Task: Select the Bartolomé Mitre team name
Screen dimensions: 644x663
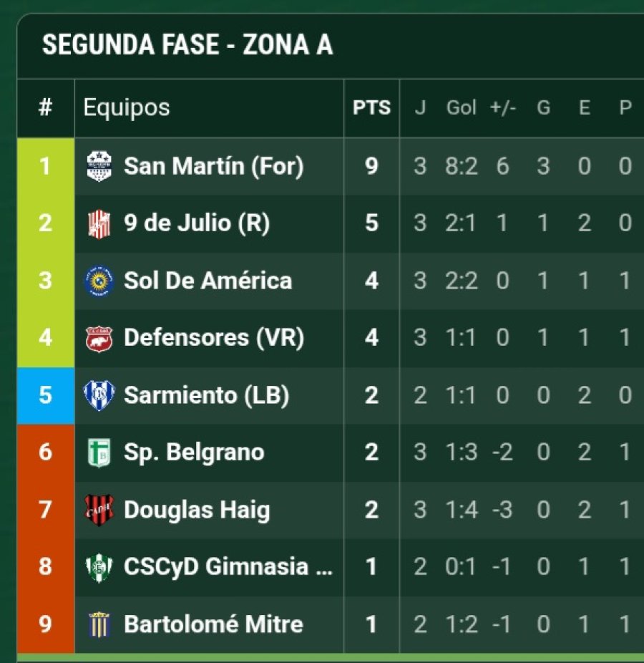Action: pos(213,624)
